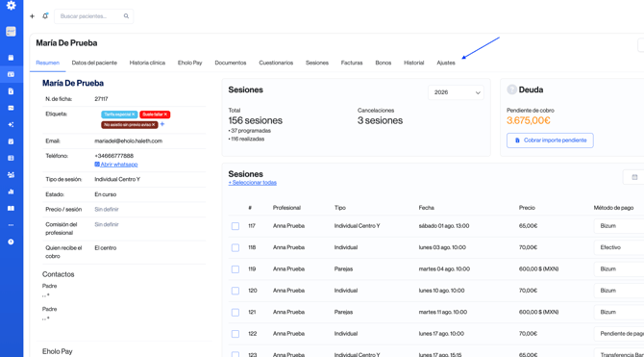
Task: Open payment method dropdown for session 117
Action: [619, 226]
